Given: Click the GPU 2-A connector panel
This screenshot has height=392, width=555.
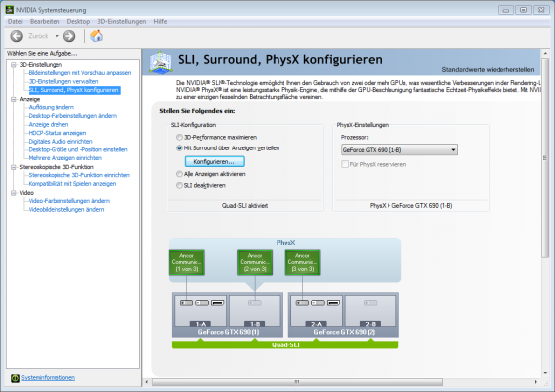Looking at the screenshot, I should (x=316, y=311).
